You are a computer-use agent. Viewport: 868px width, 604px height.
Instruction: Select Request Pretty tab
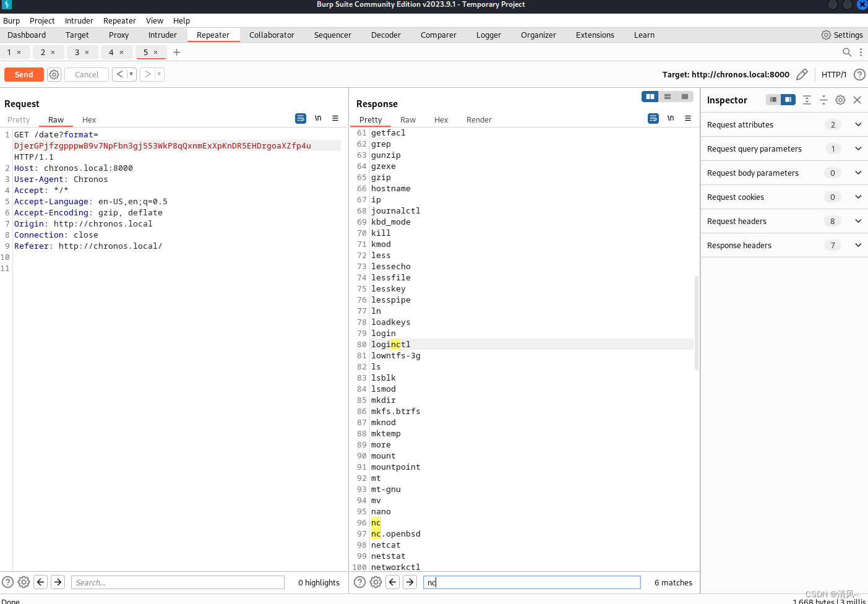pos(19,119)
